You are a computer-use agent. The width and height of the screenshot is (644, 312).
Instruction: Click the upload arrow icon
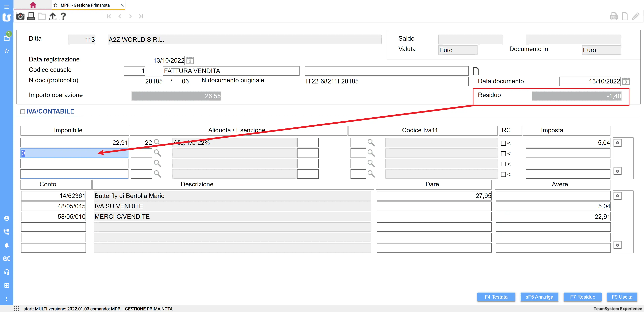tap(52, 16)
